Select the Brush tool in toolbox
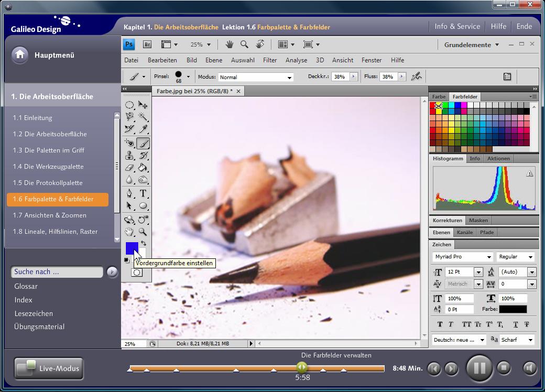The height and width of the screenshot is (392, 545). pos(143,143)
